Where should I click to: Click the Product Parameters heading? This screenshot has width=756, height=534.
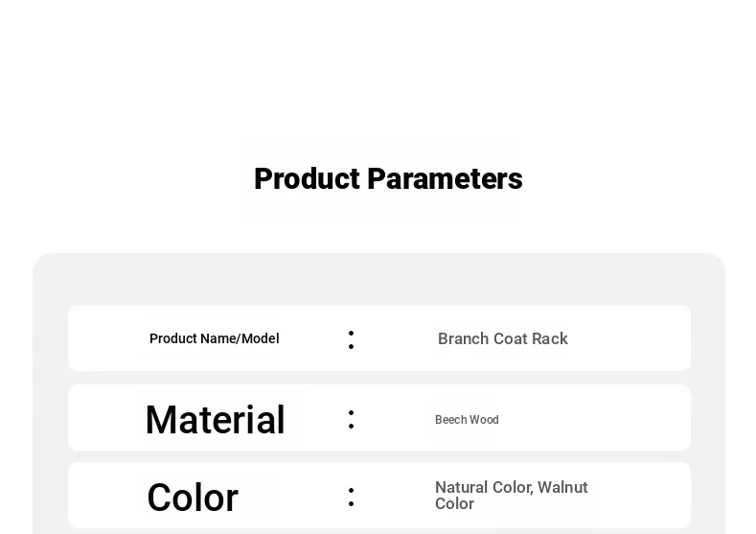(388, 179)
